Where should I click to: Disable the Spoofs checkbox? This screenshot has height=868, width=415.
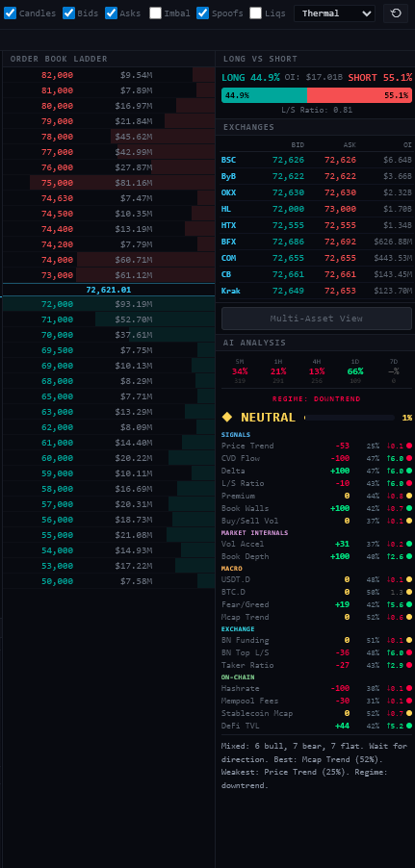pos(203,13)
